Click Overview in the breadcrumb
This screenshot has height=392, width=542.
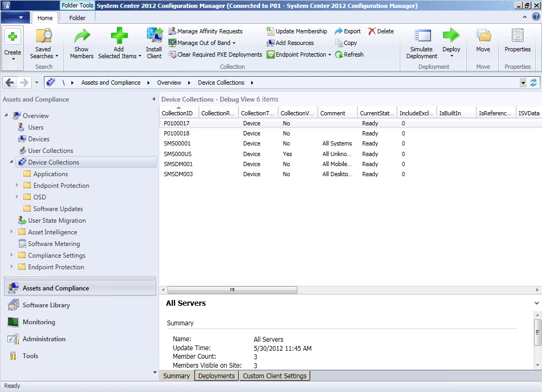169,83
